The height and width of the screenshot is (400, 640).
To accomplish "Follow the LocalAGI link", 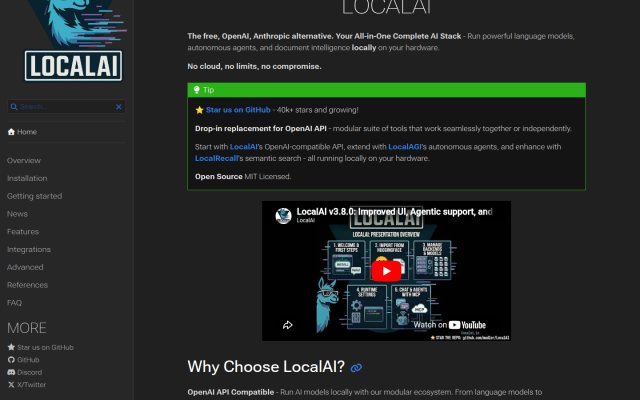I will (404, 147).
